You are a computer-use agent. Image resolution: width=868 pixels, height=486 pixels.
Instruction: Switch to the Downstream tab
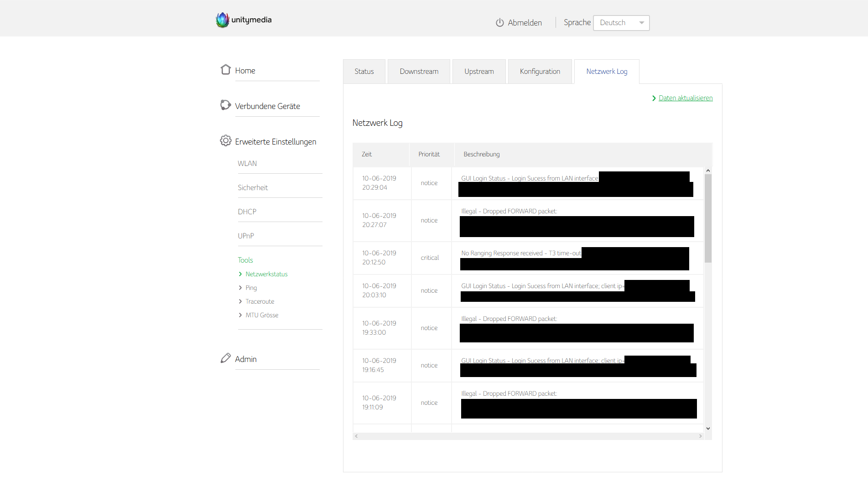419,72
